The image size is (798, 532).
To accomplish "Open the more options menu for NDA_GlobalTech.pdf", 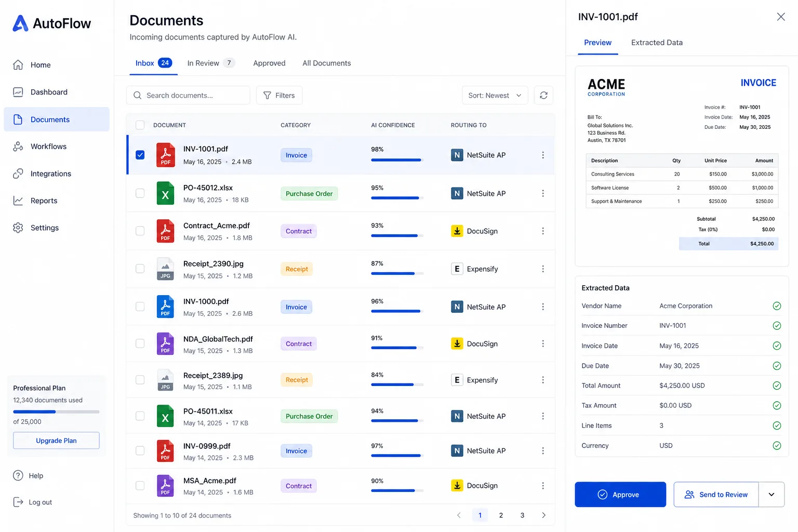I will (x=543, y=343).
